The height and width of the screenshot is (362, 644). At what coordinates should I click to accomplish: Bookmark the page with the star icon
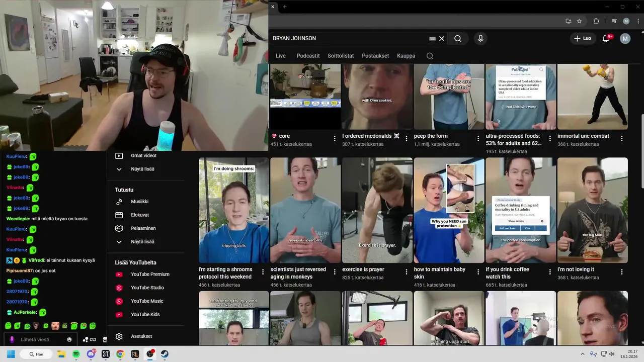579,21
